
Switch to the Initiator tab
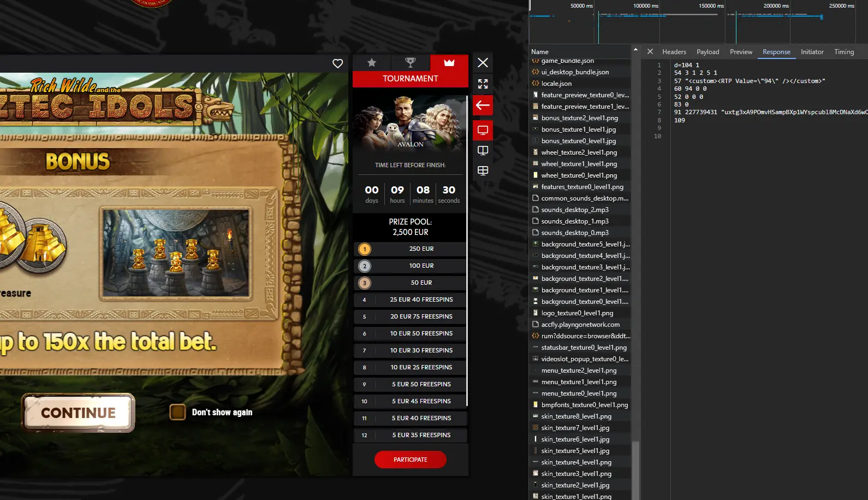812,52
